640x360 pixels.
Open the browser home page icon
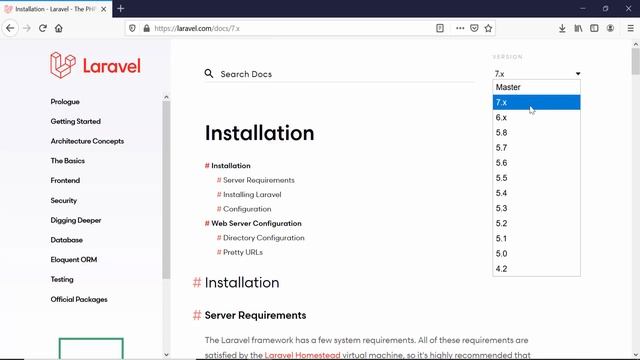(x=59, y=28)
